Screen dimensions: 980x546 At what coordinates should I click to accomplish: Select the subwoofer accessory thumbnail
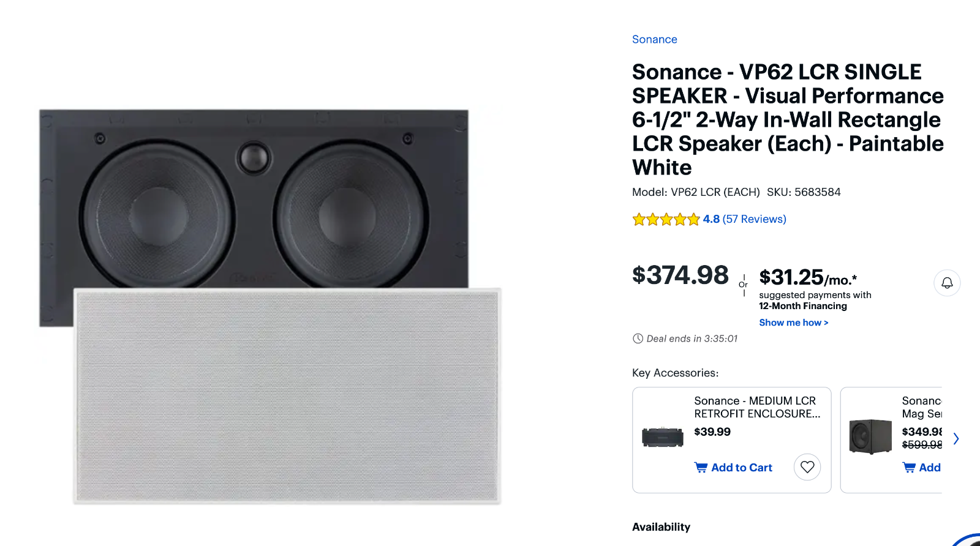pos(869,438)
